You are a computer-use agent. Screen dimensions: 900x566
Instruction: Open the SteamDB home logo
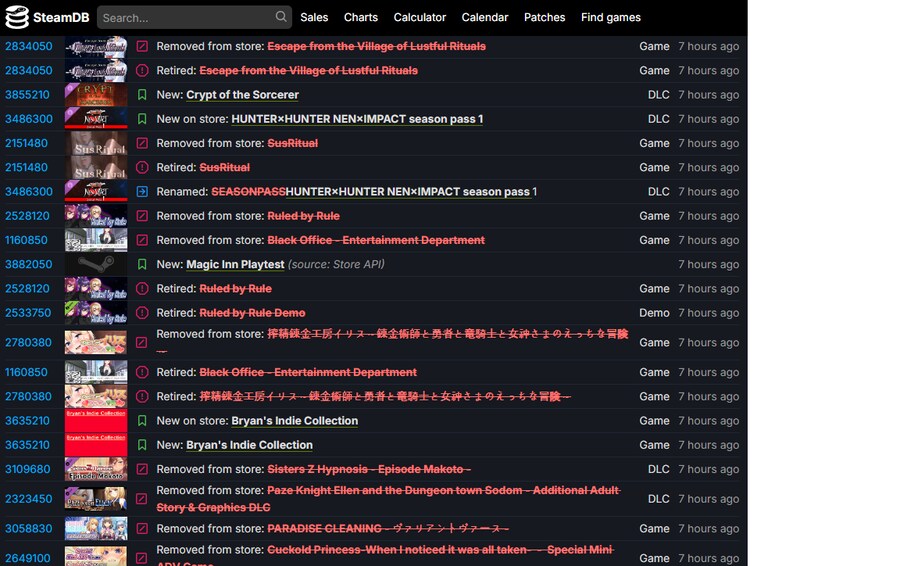coord(47,17)
